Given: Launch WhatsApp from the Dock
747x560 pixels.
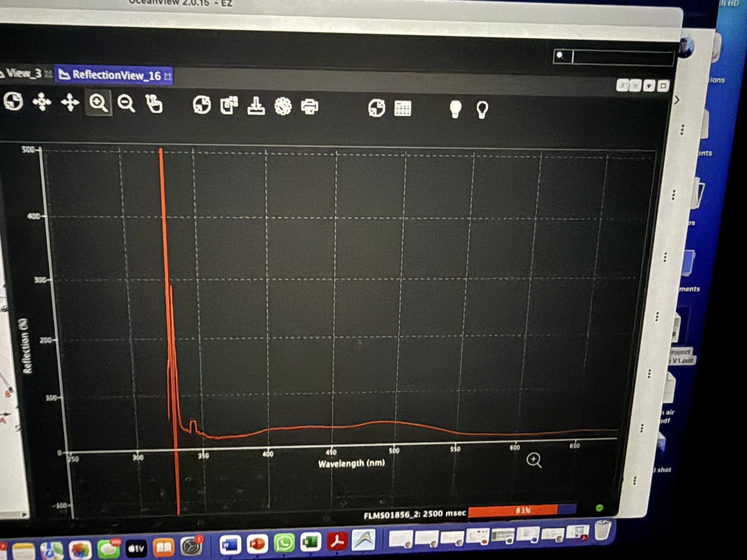Looking at the screenshot, I should click(x=284, y=543).
